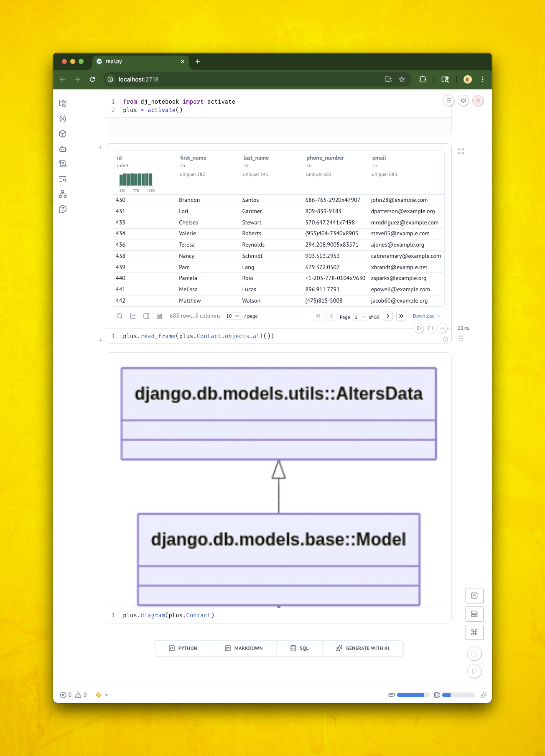The height and width of the screenshot is (756, 545).
Task: Go to first page of table
Action: coord(318,316)
